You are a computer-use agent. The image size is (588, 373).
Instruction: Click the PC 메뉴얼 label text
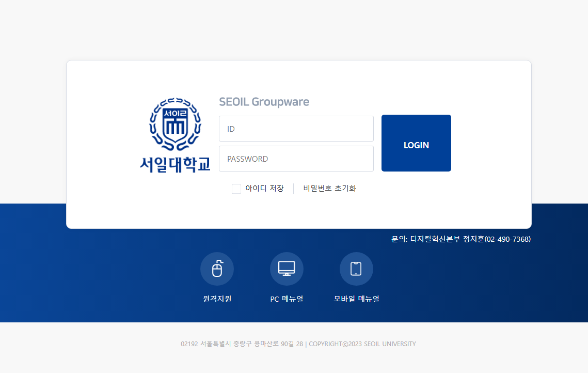click(287, 298)
